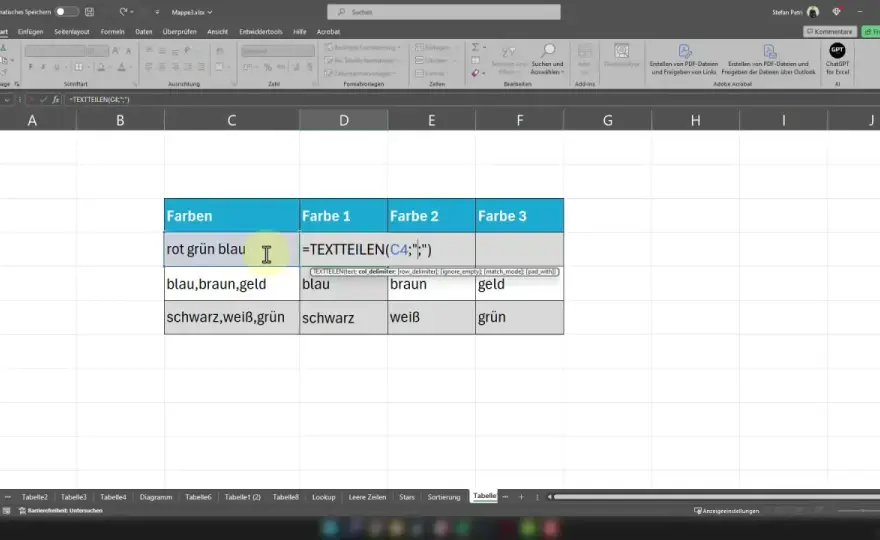Open the Kommentare pane
The width and height of the screenshot is (880, 540).
click(x=829, y=32)
